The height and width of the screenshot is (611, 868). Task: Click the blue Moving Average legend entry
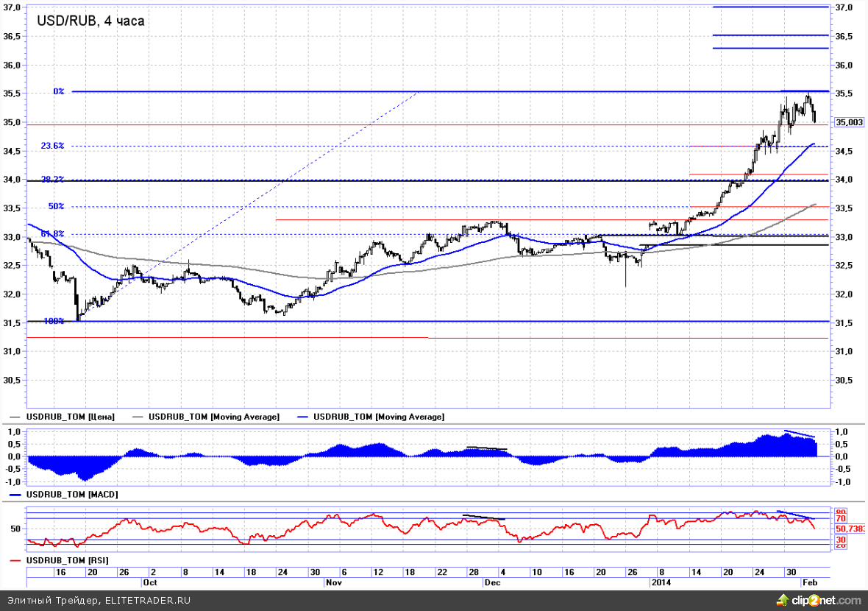(378, 417)
